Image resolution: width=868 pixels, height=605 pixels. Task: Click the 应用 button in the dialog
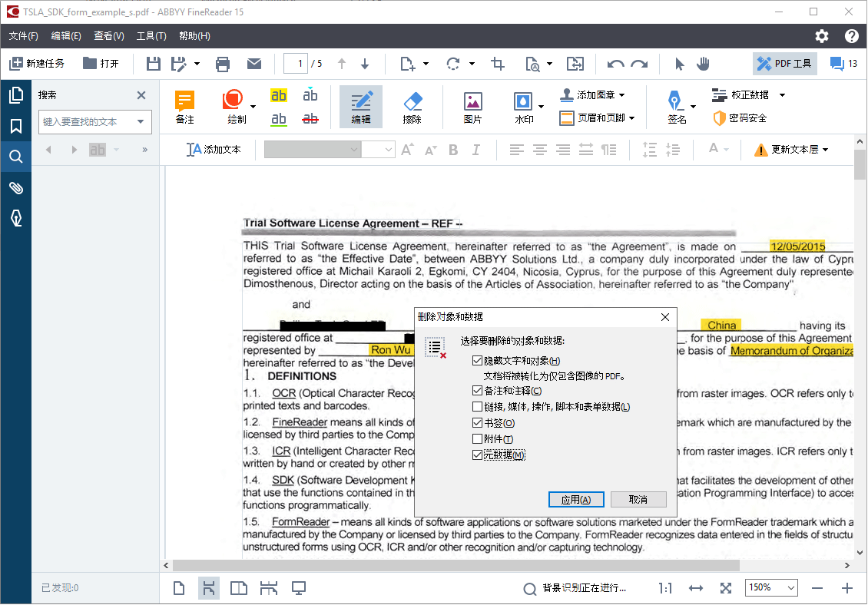[576, 499]
